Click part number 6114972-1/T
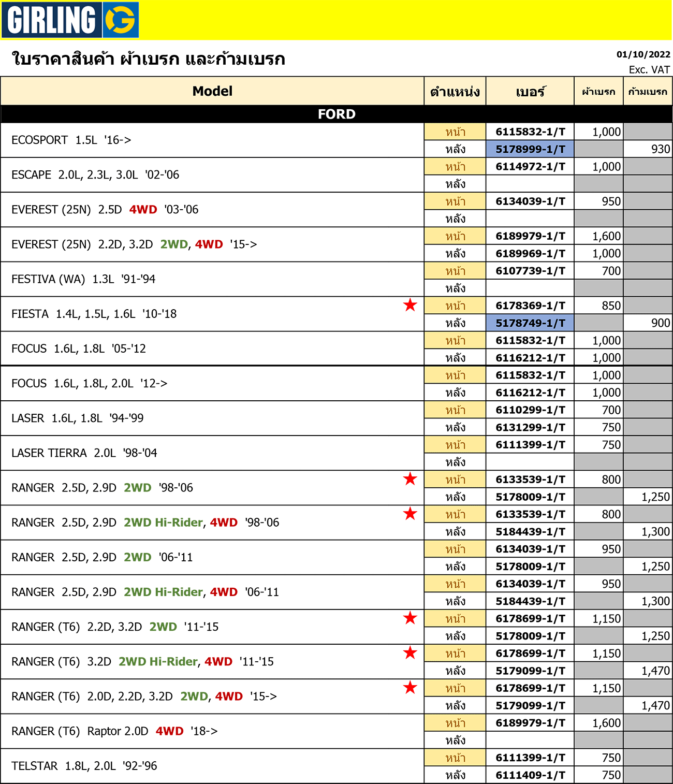This screenshot has height=784, width=673. (x=530, y=167)
